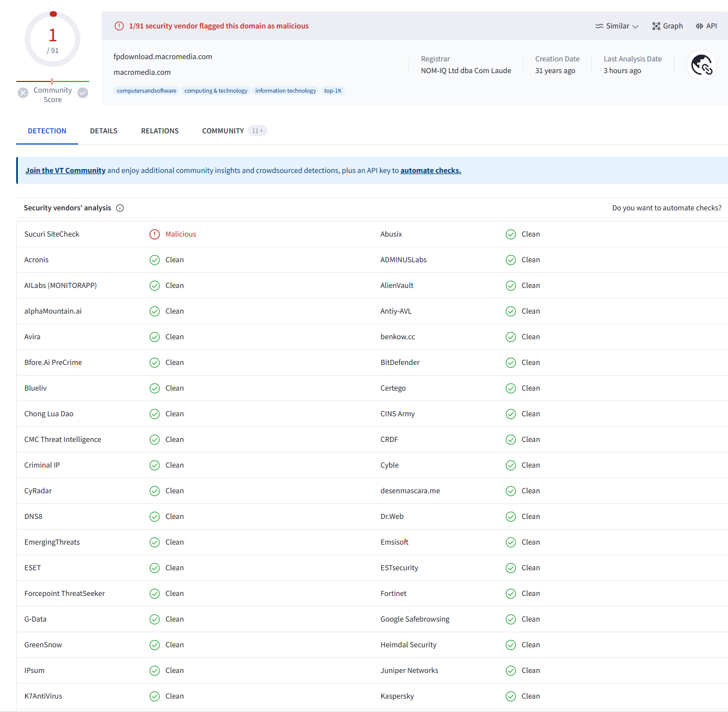Click the benkow.cc vendor name

coord(397,337)
